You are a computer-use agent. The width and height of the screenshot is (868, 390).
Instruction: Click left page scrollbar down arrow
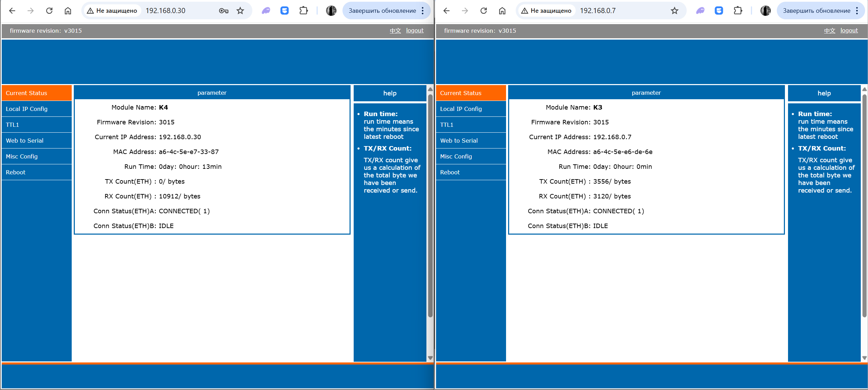coord(430,358)
